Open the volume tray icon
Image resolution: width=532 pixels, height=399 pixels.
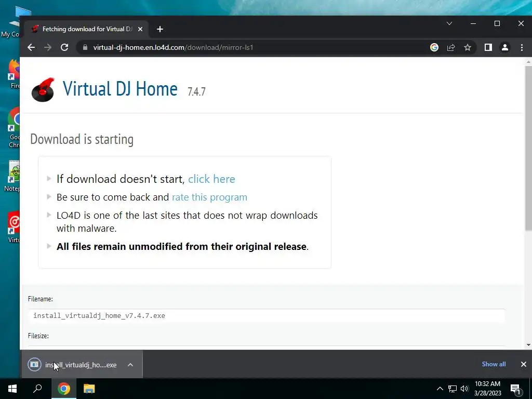(x=464, y=389)
